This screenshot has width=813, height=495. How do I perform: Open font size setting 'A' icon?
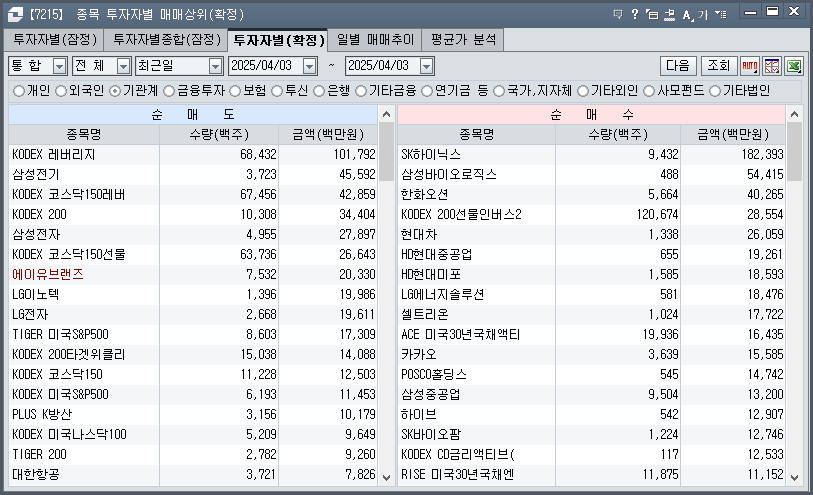point(687,15)
